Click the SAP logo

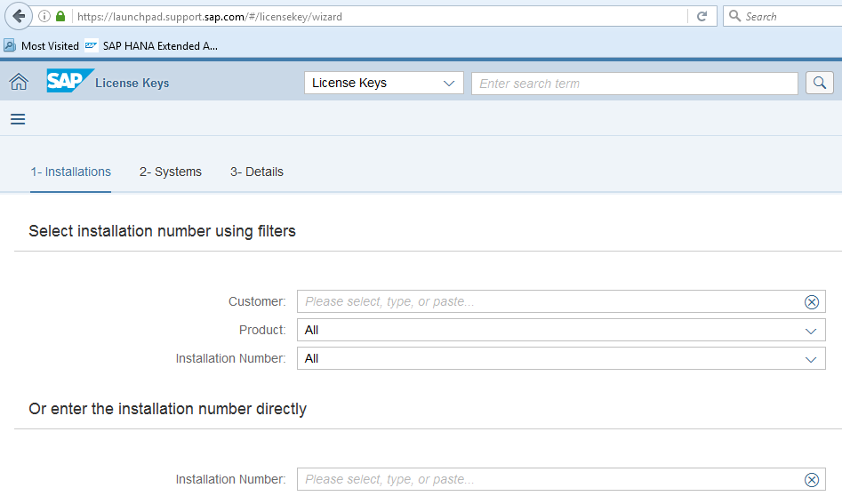70,81
